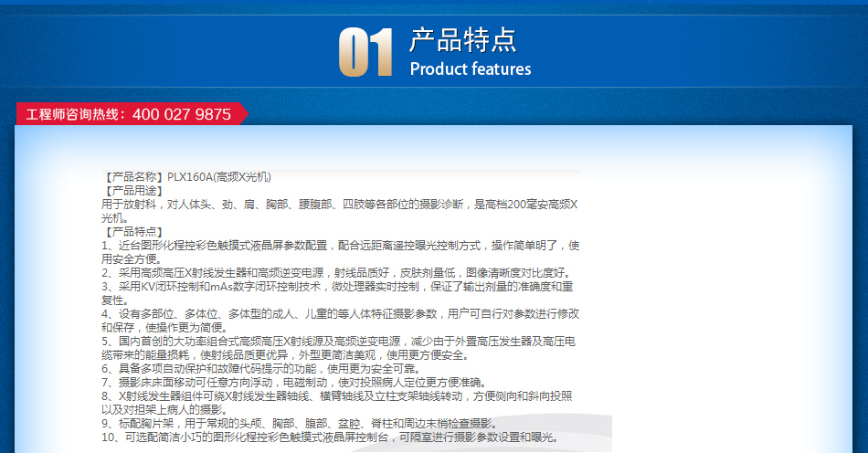Viewport: 868px width, 453px height.
Task: Select feature 2 about the high-frequency X-ray generator
Action: click(x=336, y=273)
